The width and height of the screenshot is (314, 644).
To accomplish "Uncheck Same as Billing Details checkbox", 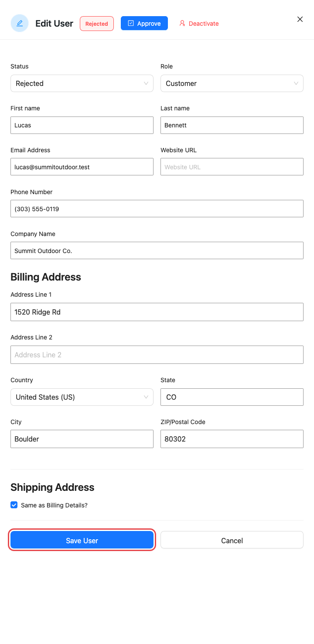I will (x=14, y=505).
